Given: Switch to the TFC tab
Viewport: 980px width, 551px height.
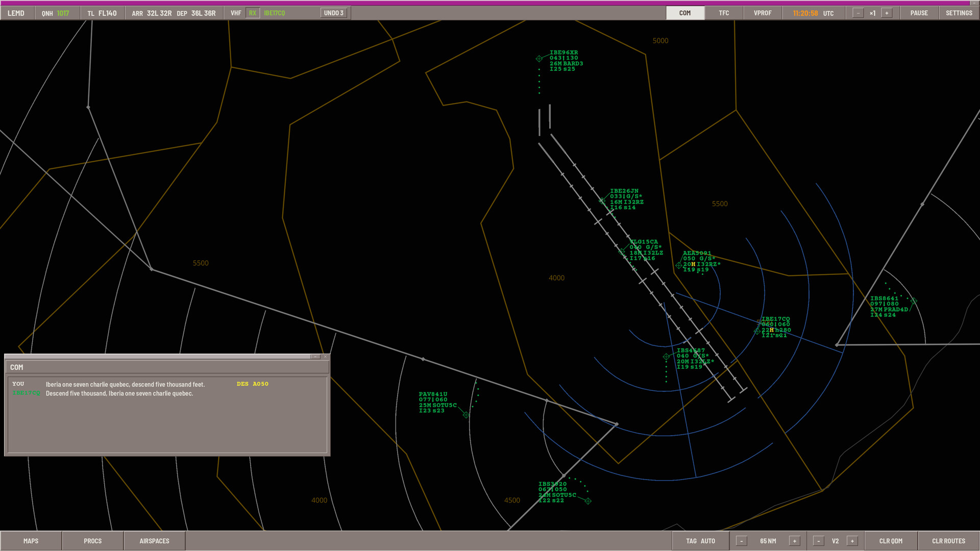Looking at the screenshot, I should [724, 13].
